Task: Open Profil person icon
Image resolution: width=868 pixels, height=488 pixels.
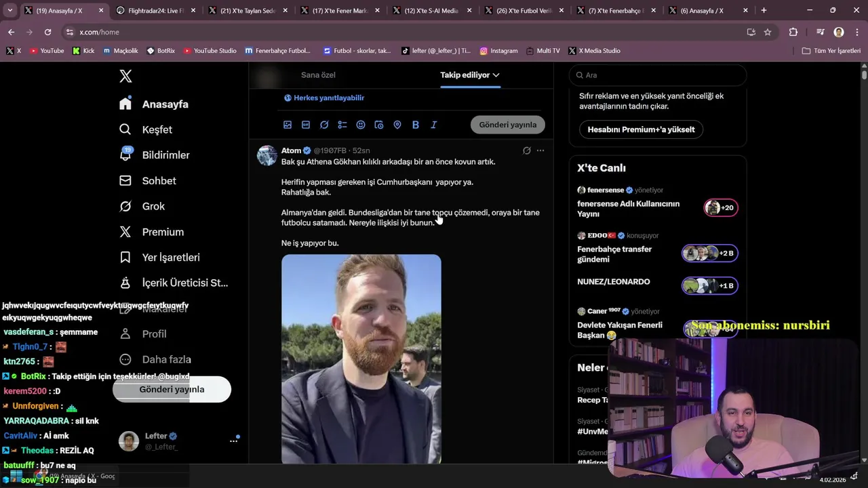Action: click(x=125, y=334)
